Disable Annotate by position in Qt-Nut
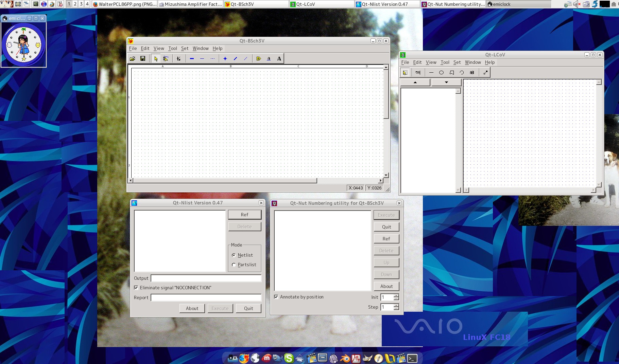 point(276,297)
